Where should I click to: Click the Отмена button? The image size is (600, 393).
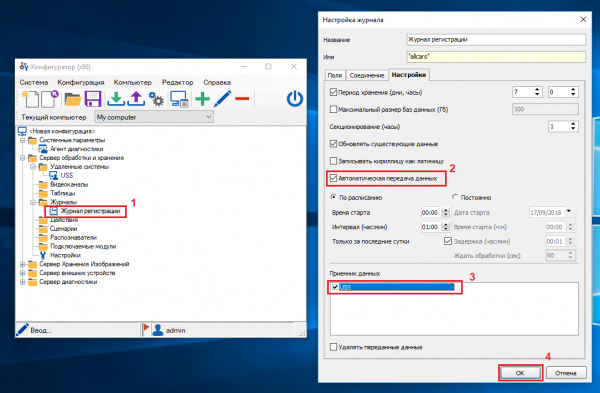pos(566,373)
